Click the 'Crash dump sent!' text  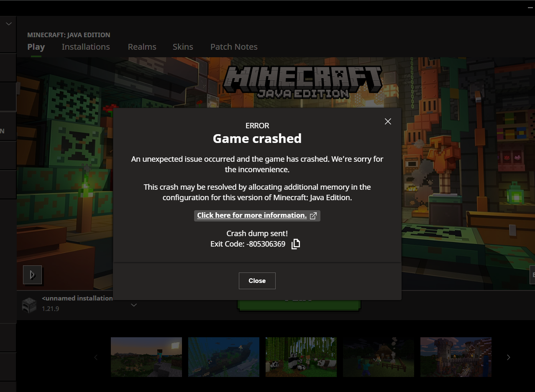pyautogui.click(x=257, y=234)
